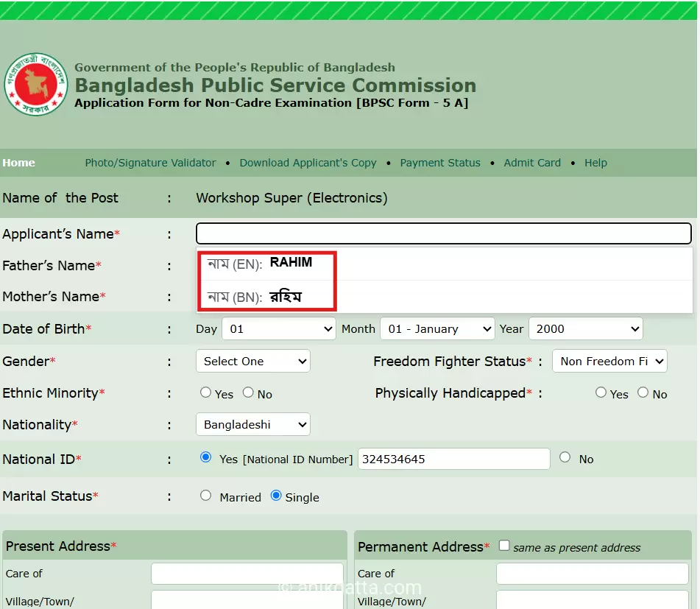
Task: Go to Download Applicant's Copy
Action: click(x=308, y=163)
